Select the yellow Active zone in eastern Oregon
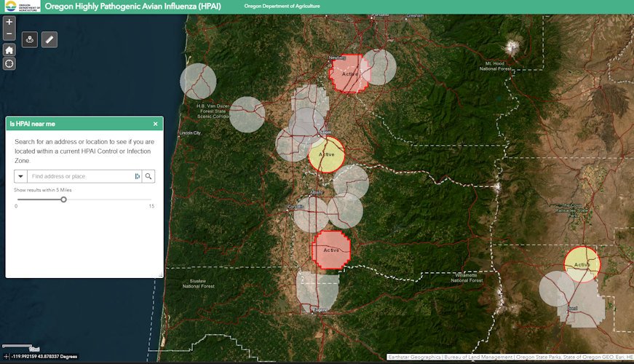The image size is (634, 364). 582,264
